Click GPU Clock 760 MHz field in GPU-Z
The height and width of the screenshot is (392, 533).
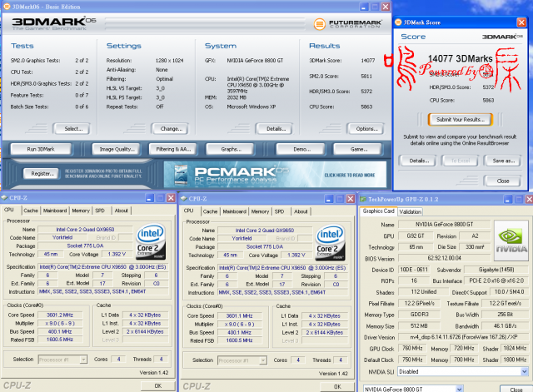tap(412, 348)
